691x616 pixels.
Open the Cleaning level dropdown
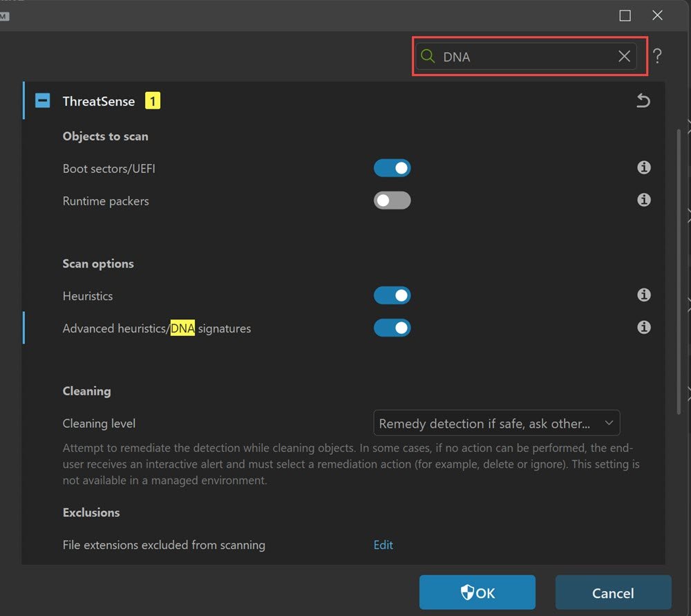pyautogui.click(x=497, y=423)
